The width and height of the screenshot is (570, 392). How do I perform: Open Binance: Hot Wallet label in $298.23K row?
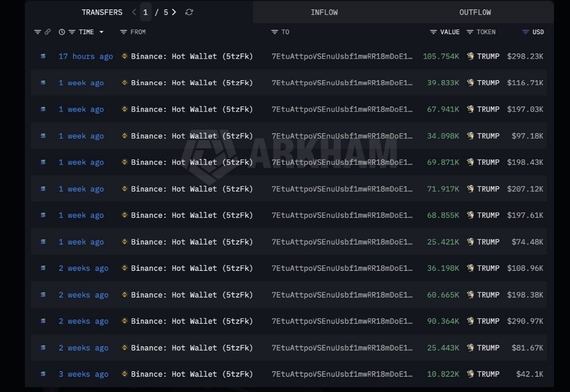(x=192, y=56)
